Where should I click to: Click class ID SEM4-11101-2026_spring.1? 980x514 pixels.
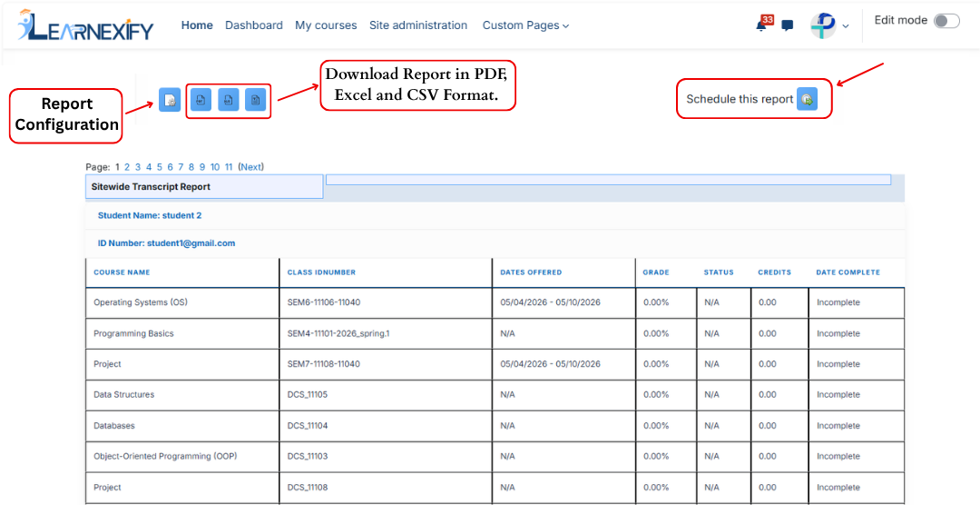click(338, 333)
